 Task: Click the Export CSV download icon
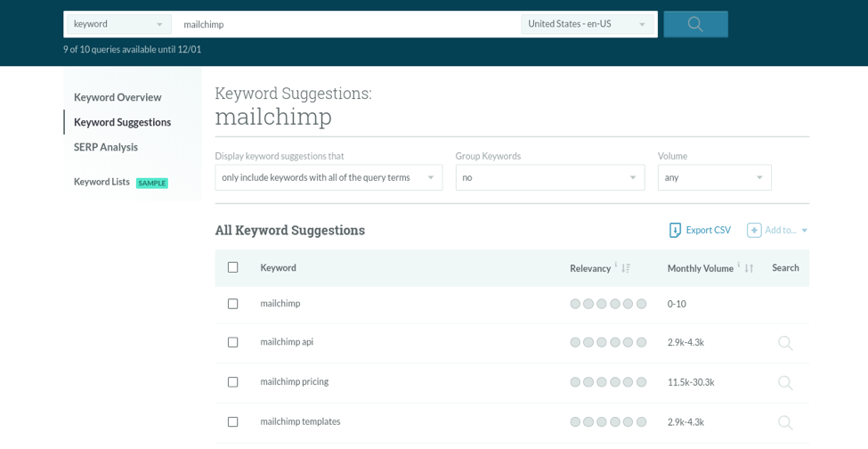pos(675,230)
